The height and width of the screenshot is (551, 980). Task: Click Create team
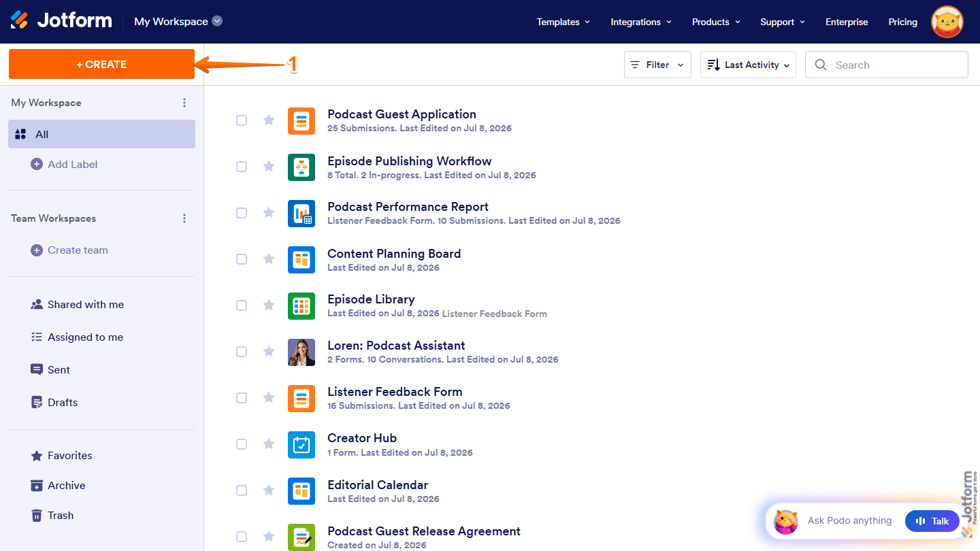pos(69,250)
